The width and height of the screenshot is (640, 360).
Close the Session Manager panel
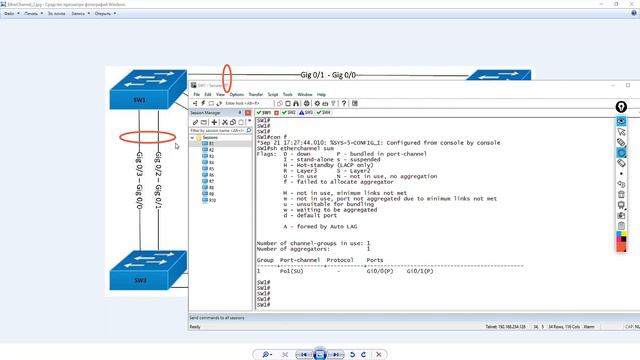click(248, 113)
